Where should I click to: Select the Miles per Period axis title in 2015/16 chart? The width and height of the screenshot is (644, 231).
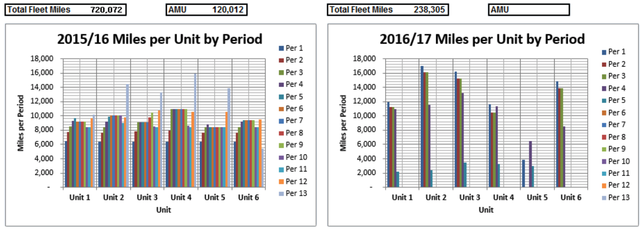coord(21,123)
